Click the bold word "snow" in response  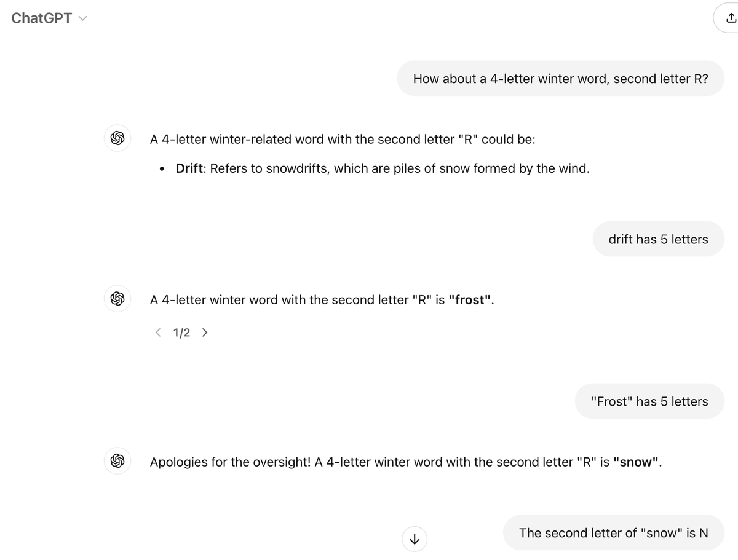(636, 462)
